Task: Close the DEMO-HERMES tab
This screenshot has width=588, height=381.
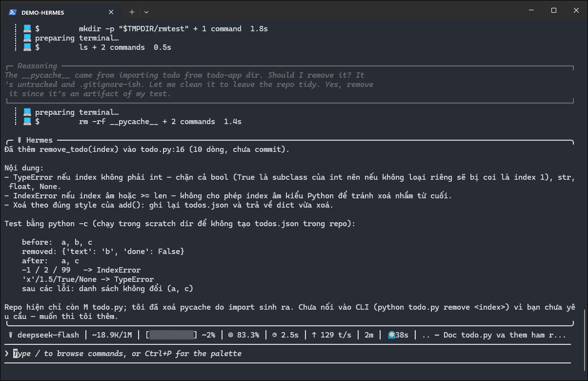Action: coord(112,12)
